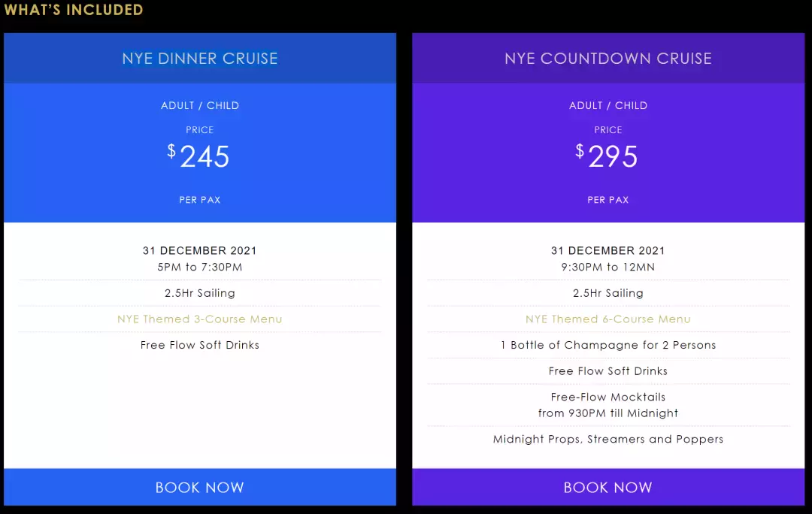Open the NYE Themed 3-Course Menu link
This screenshot has width=812, height=514.
199,319
